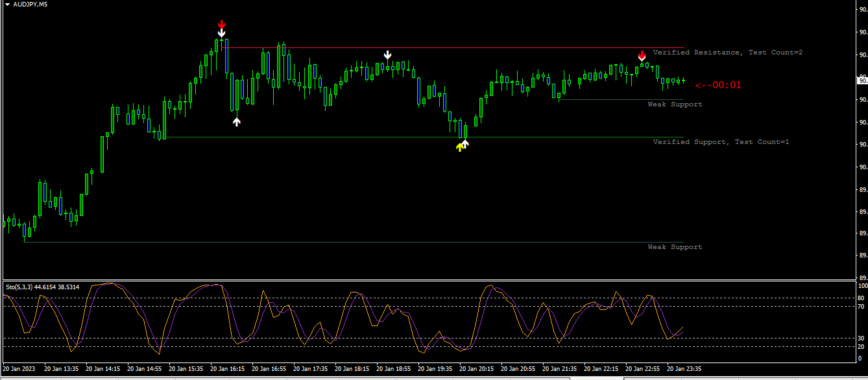
Task: Select the red down arrow at the 16:15 peak
Action: pos(221,25)
